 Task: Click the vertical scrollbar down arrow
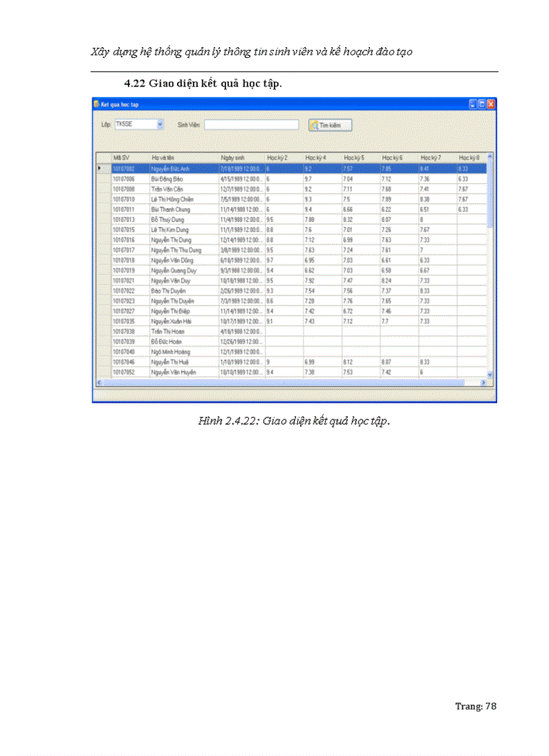(490, 374)
